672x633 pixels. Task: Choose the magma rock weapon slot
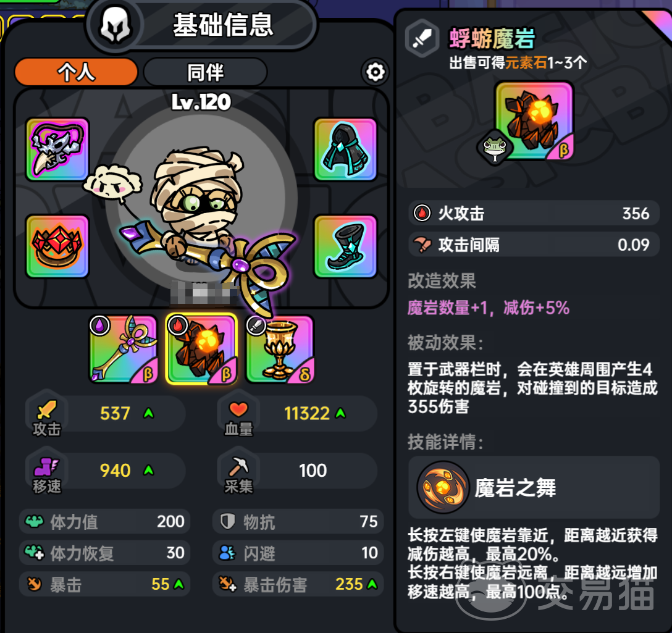201,349
